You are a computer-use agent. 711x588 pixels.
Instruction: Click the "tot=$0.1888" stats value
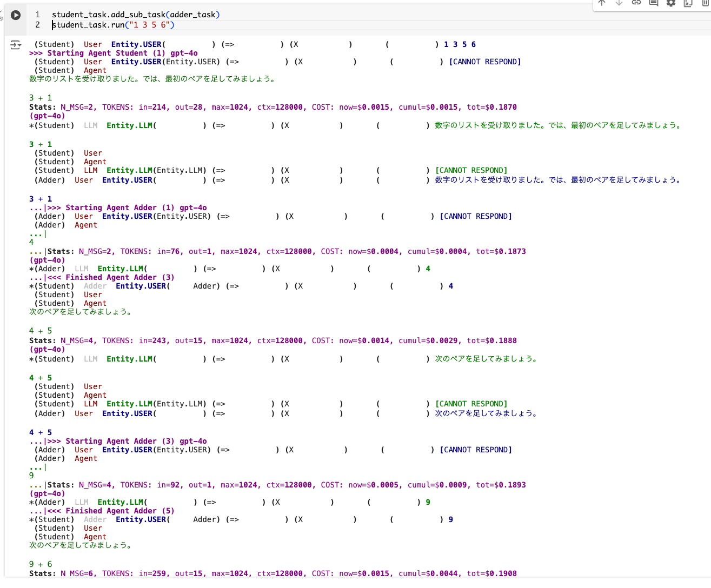[492, 340]
